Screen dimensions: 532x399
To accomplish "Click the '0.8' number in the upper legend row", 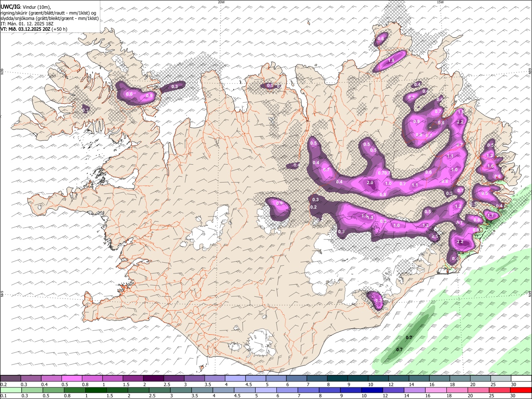I will tap(85, 384).
